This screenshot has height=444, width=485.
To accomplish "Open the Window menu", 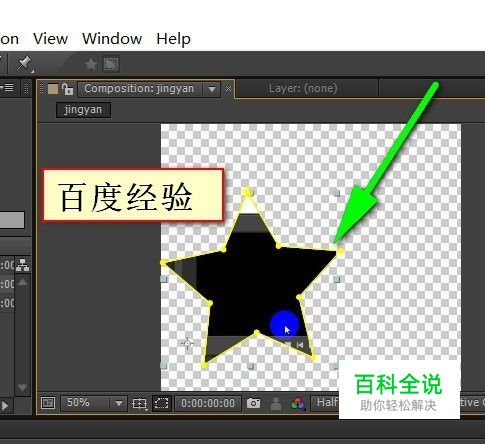I will (x=112, y=39).
